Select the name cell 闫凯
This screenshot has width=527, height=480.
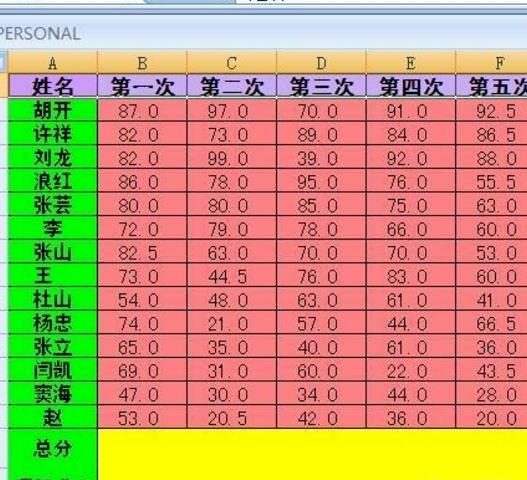click(53, 369)
